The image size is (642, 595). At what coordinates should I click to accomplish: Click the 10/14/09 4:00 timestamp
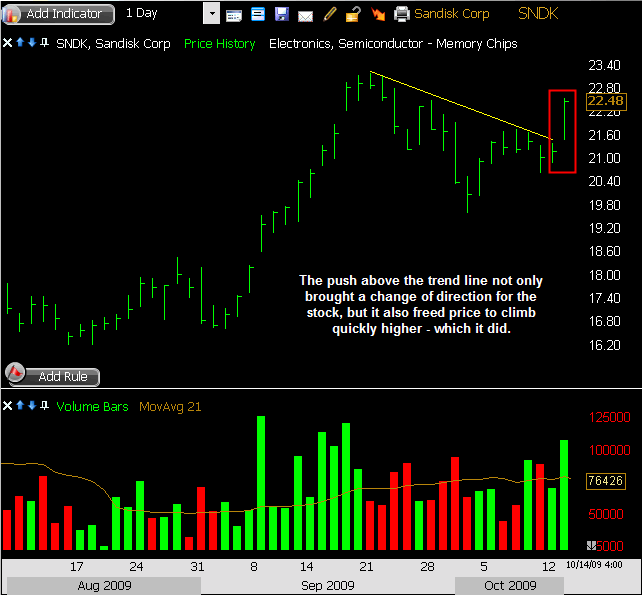point(594,565)
